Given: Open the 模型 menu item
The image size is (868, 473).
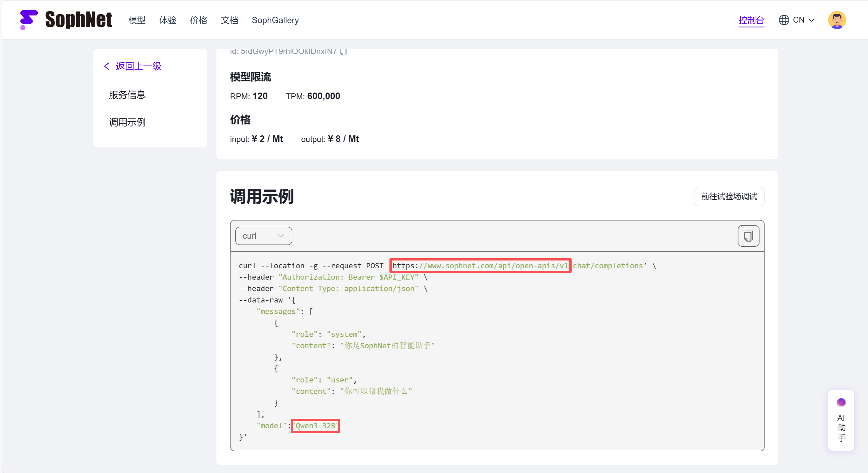Looking at the screenshot, I should coord(137,20).
